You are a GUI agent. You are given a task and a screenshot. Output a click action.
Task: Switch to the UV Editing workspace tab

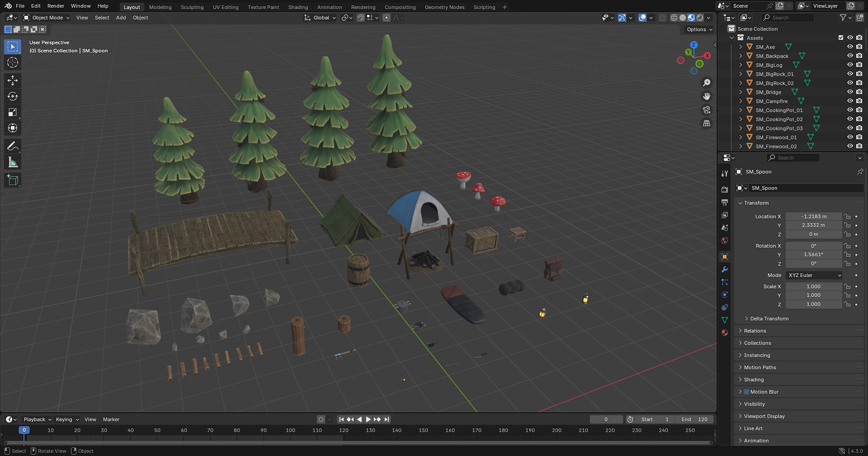pyautogui.click(x=226, y=7)
